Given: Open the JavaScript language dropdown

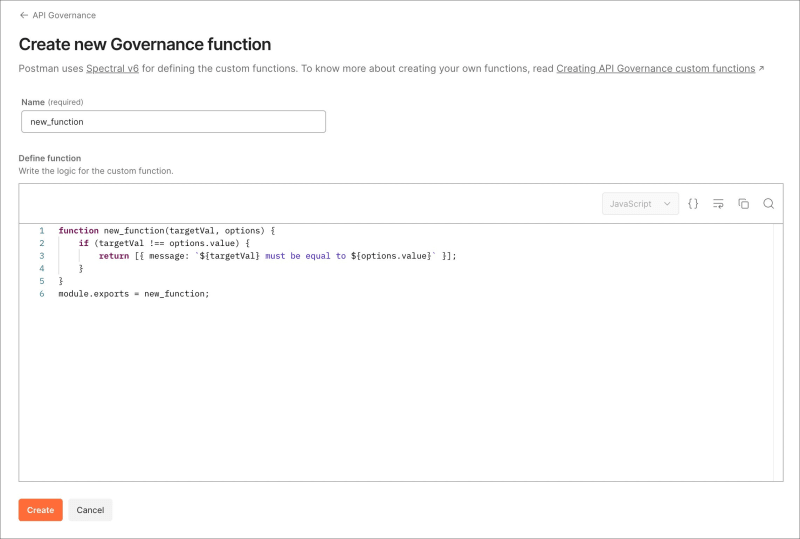Looking at the screenshot, I should (x=640, y=204).
